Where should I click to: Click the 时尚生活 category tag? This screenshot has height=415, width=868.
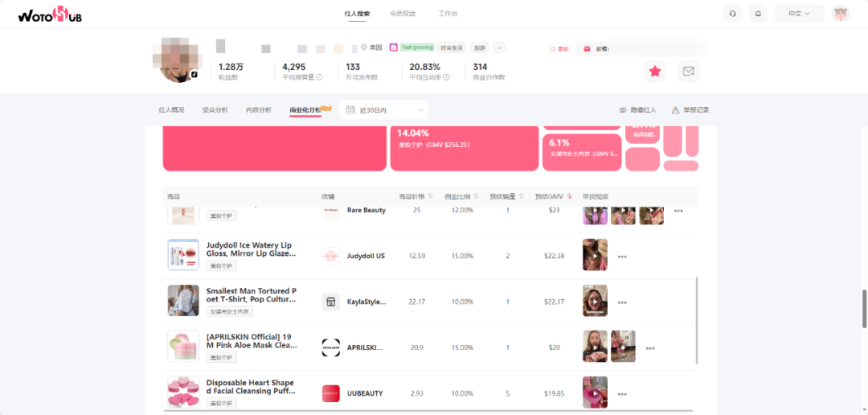(451, 47)
